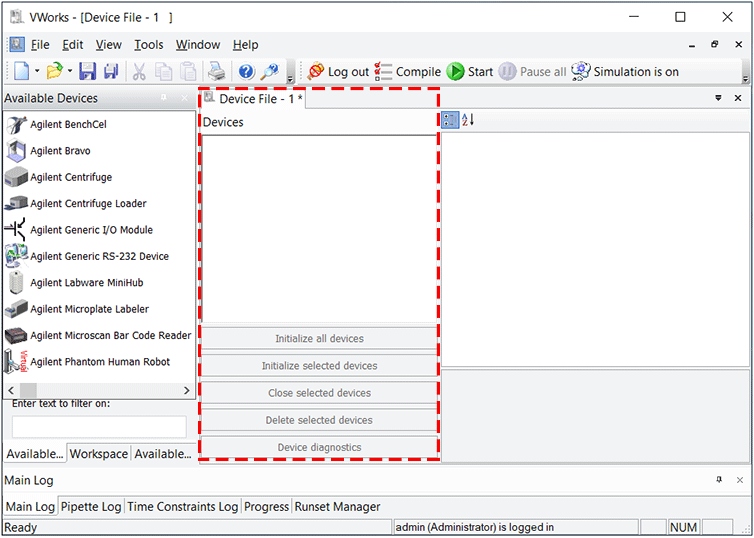754x538 pixels.
Task: Click the alphabetical A-Z sort icon
Action: click(x=468, y=120)
